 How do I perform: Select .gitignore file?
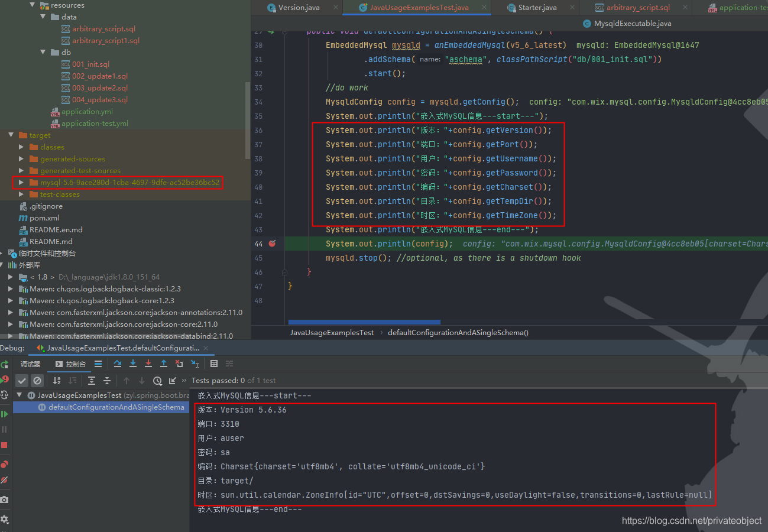pyautogui.click(x=46, y=206)
